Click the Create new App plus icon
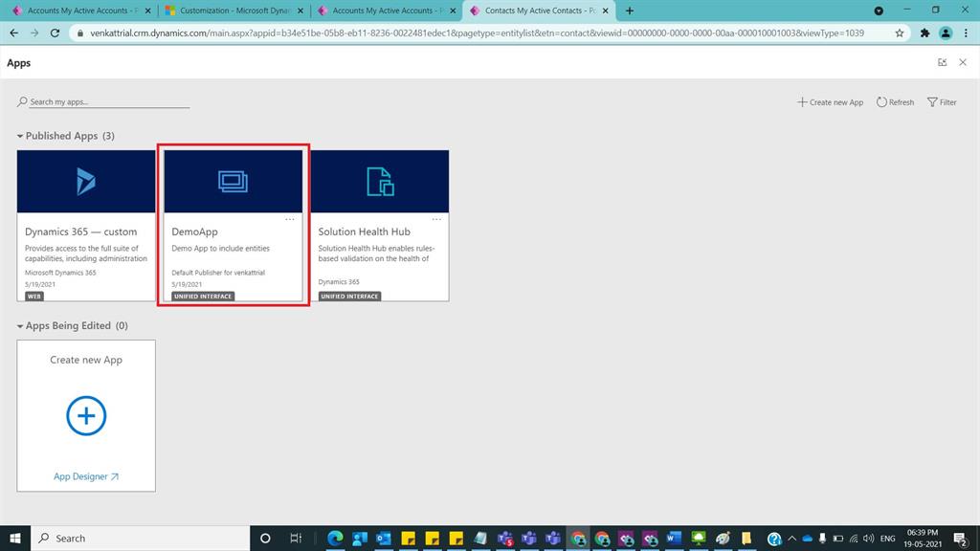The width and height of the screenshot is (980, 551). pyautogui.click(x=86, y=416)
